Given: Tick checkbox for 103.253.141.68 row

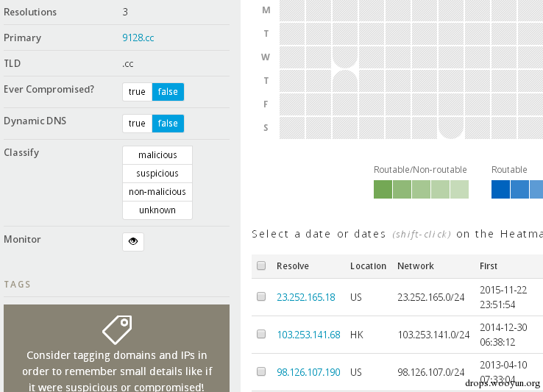Looking at the screenshot, I should click(261, 334).
